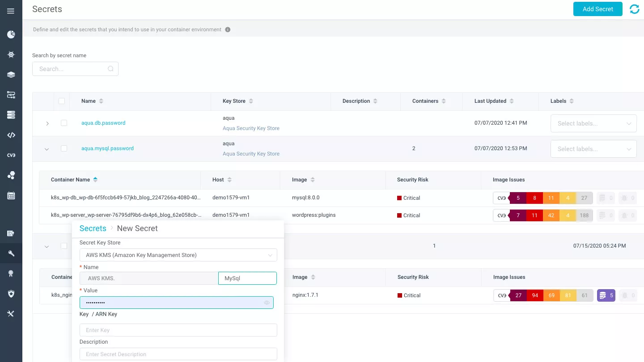Open the shield icon in sidebar
The height and width of the screenshot is (362, 644).
coord(11,294)
